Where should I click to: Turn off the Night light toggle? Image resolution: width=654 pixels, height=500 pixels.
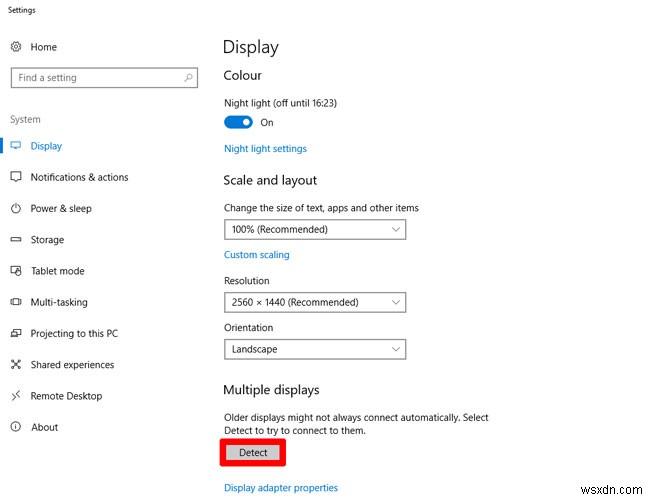238,122
